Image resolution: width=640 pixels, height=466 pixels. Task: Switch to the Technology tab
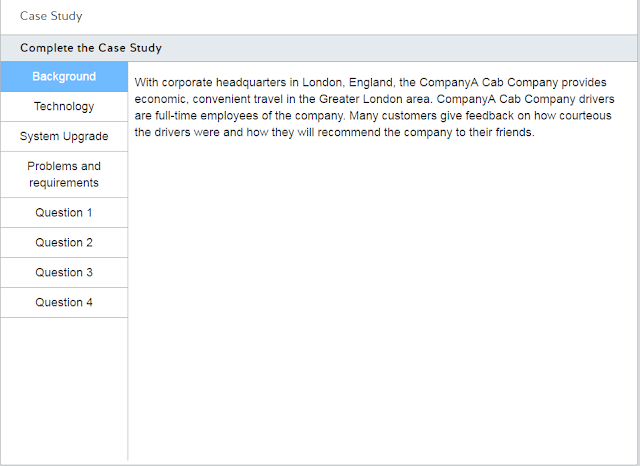(64, 107)
